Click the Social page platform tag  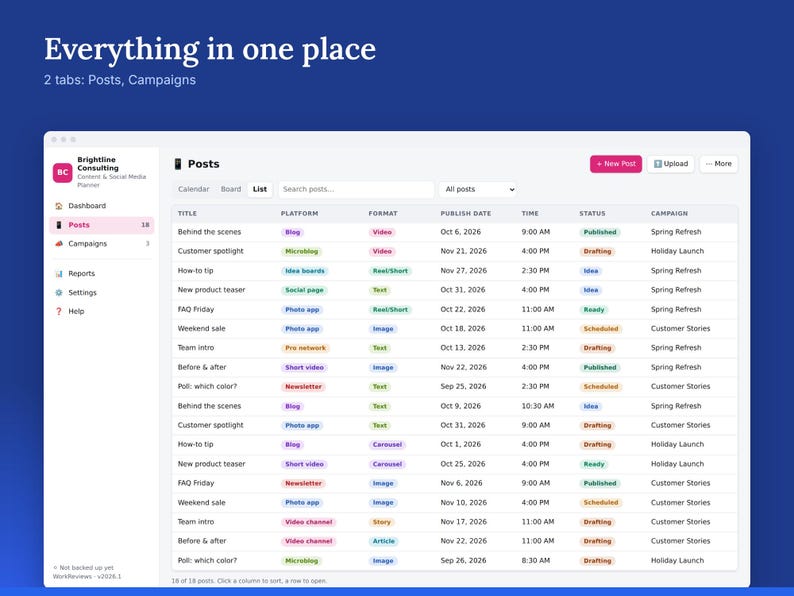(304, 290)
